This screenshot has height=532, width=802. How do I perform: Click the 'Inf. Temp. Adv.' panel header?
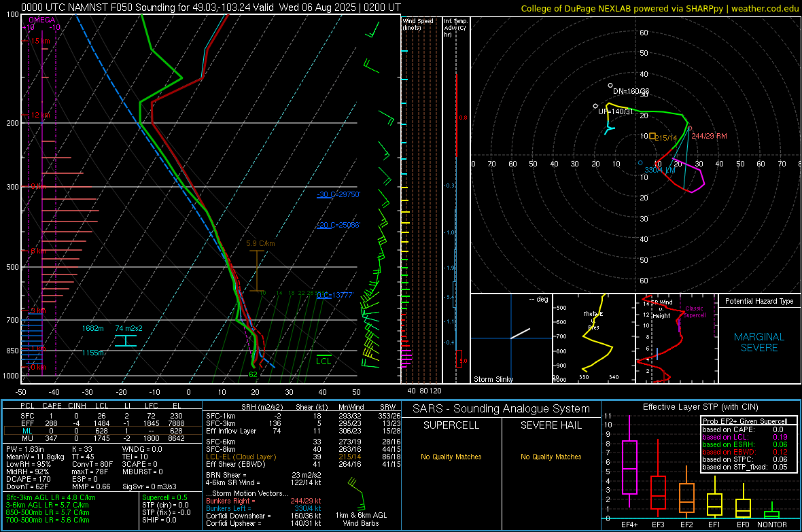[x=455, y=28]
